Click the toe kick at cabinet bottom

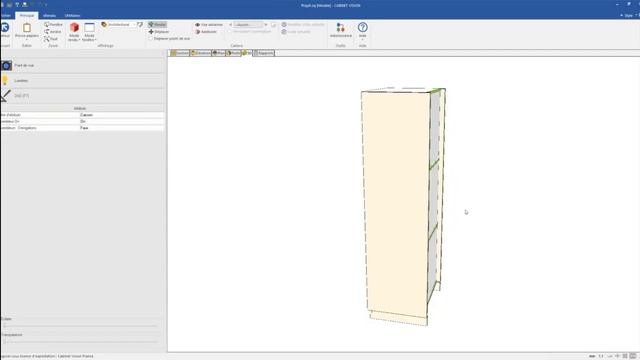[x=399, y=318]
